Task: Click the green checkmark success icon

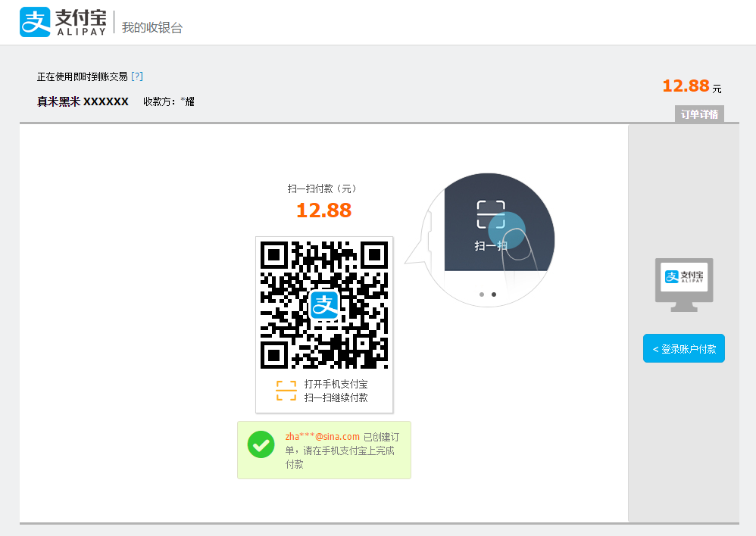Action: pos(261,444)
